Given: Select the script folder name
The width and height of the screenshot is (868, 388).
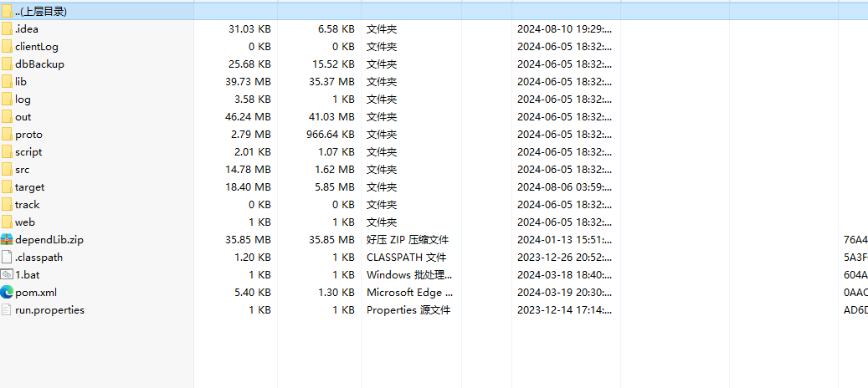Looking at the screenshot, I should point(28,152).
